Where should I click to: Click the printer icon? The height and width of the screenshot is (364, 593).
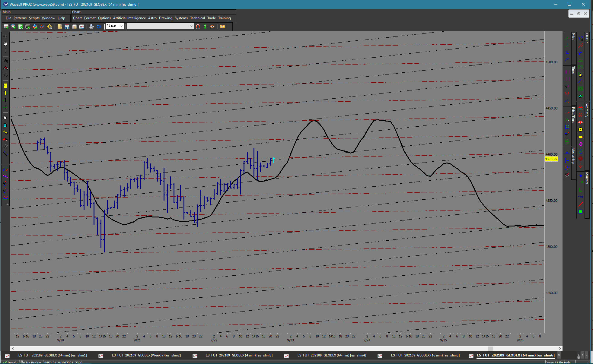(92, 27)
